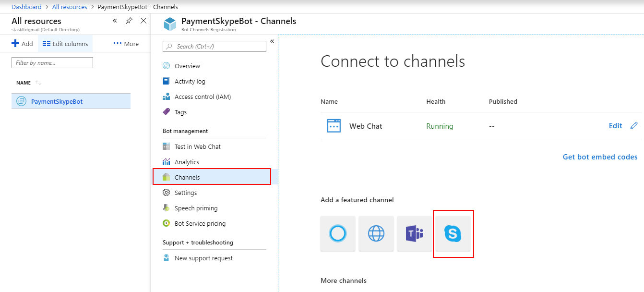Add the Cortana featured channel

[338, 233]
